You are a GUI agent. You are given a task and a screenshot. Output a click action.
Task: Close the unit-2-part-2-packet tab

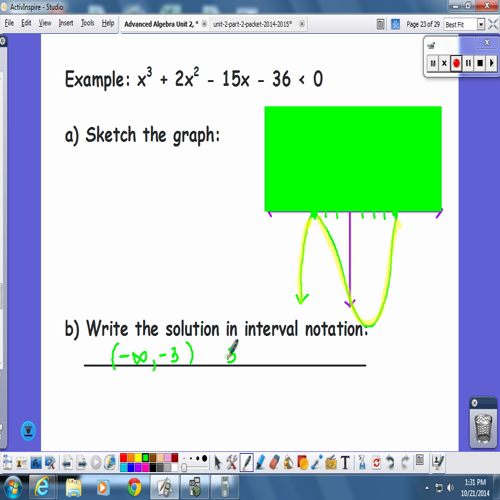pyautogui.click(x=302, y=24)
